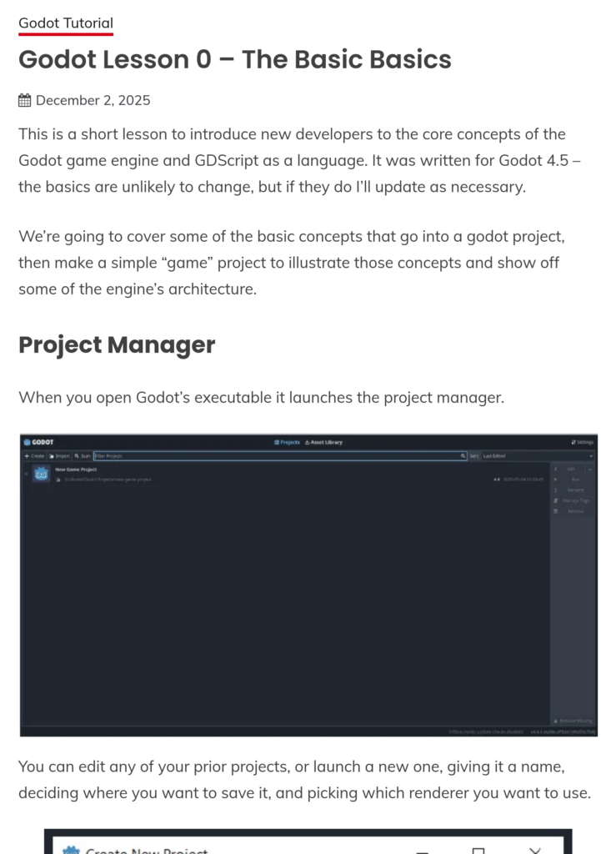616x854 pixels.
Task: Open the Godot Tutorial category link
Action: [66, 23]
